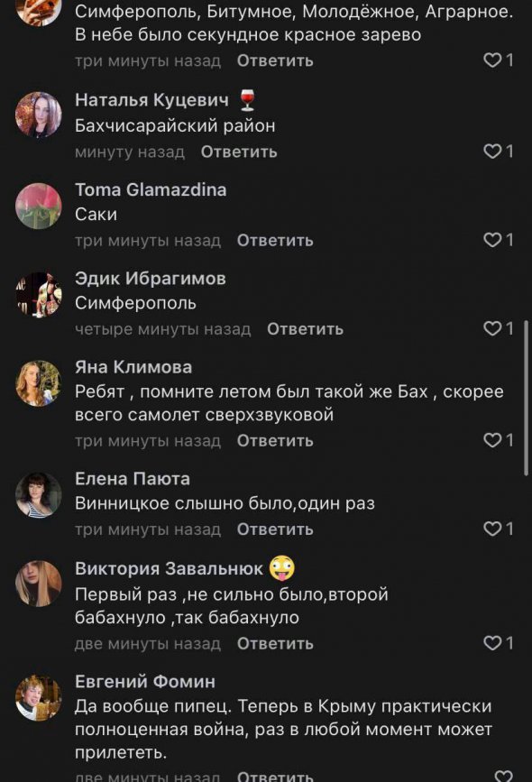Toggle the heart on Елена Паюта's comment

point(491,529)
